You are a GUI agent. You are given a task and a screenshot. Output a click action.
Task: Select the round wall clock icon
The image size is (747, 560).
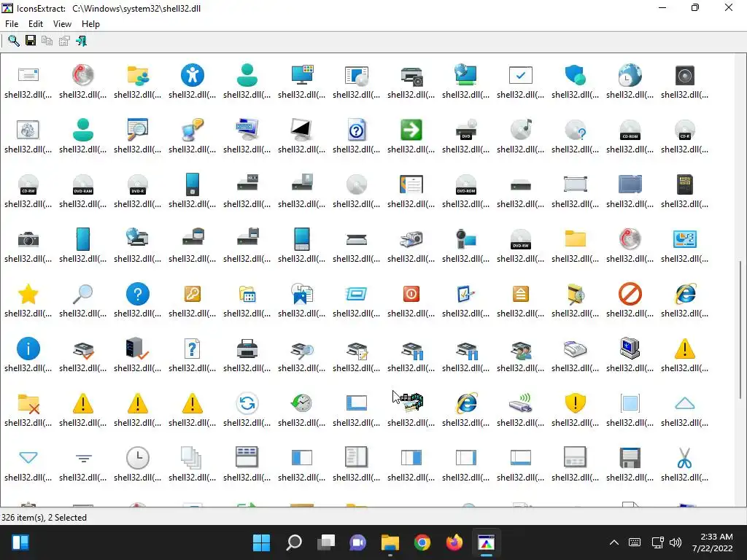pyautogui.click(x=138, y=458)
